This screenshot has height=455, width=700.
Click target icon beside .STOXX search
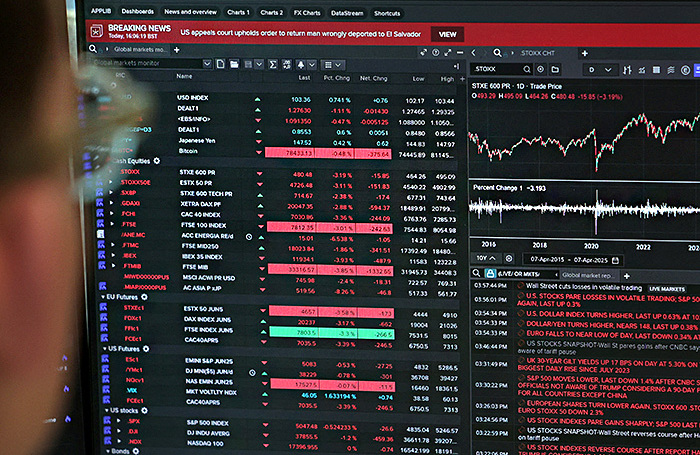coord(541,70)
